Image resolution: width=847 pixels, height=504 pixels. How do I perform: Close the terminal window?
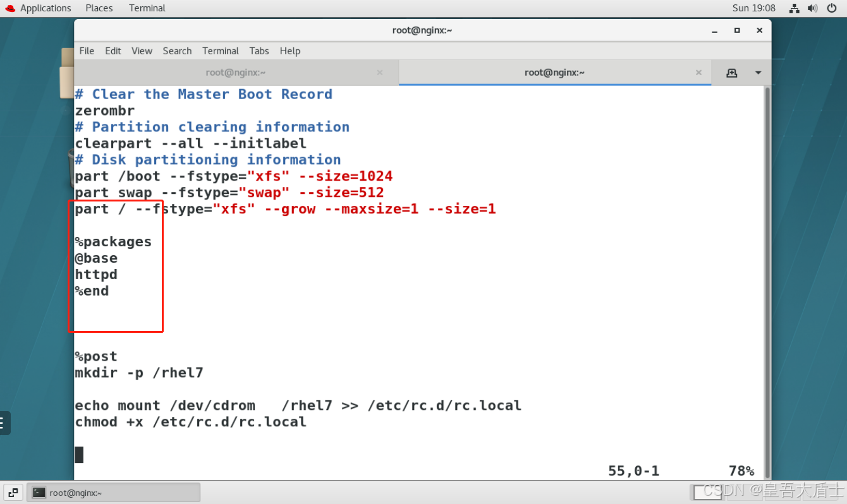pos(759,30)
